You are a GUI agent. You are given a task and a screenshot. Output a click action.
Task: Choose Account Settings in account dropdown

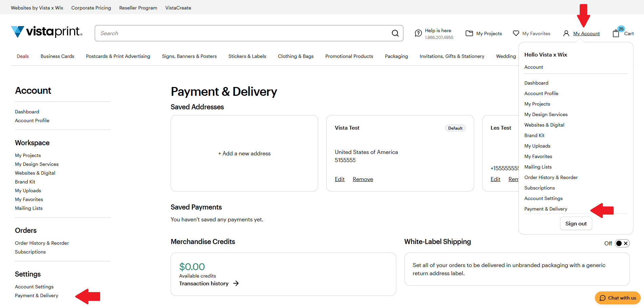pyautogui.click(x=543, y=198)
